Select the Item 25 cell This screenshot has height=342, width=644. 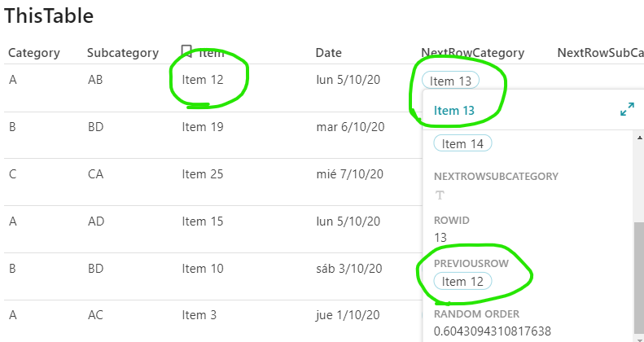point(203,173)
